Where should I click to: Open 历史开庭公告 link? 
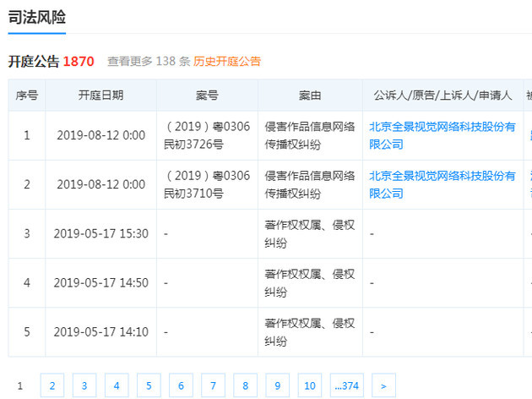pos(227,62)
